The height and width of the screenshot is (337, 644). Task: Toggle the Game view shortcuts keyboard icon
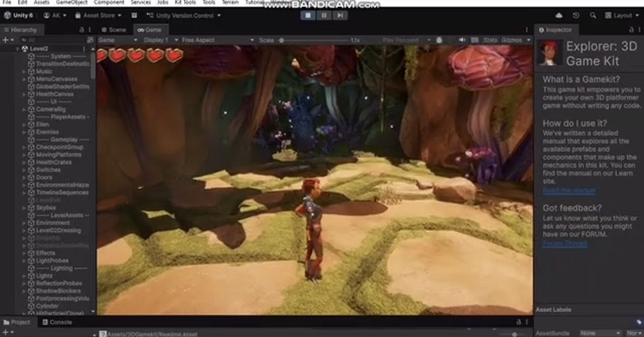[x=474, y=40]
